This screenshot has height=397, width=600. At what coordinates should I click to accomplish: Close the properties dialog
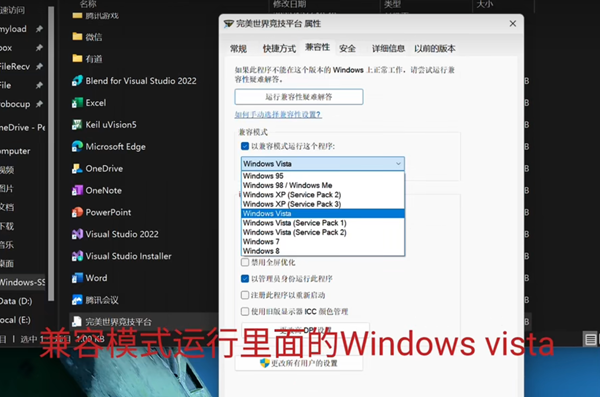(513, 24)
